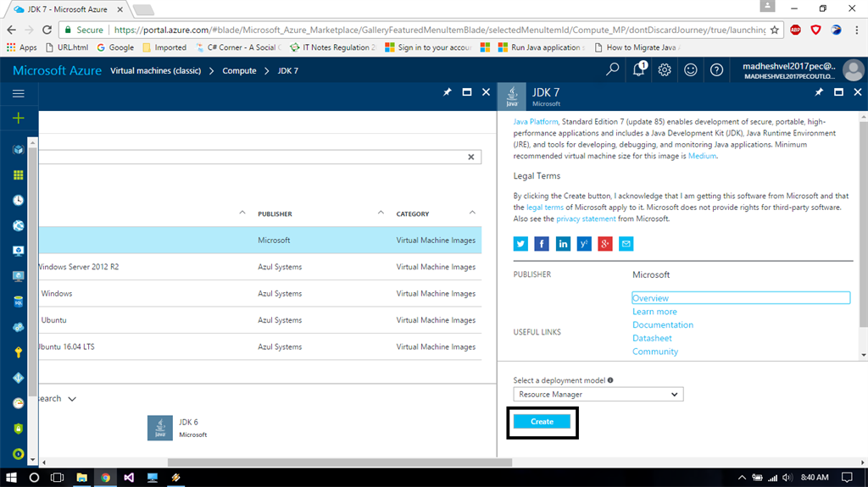Select the highlighted Microsoft publisher row
868x487 pixels.
click(x=260, y=241)
